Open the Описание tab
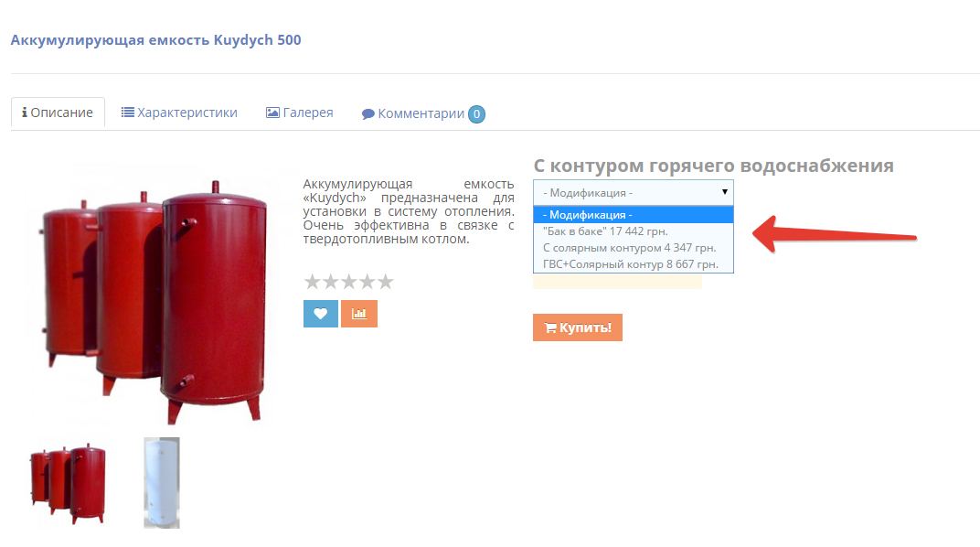 pos(58,113)
